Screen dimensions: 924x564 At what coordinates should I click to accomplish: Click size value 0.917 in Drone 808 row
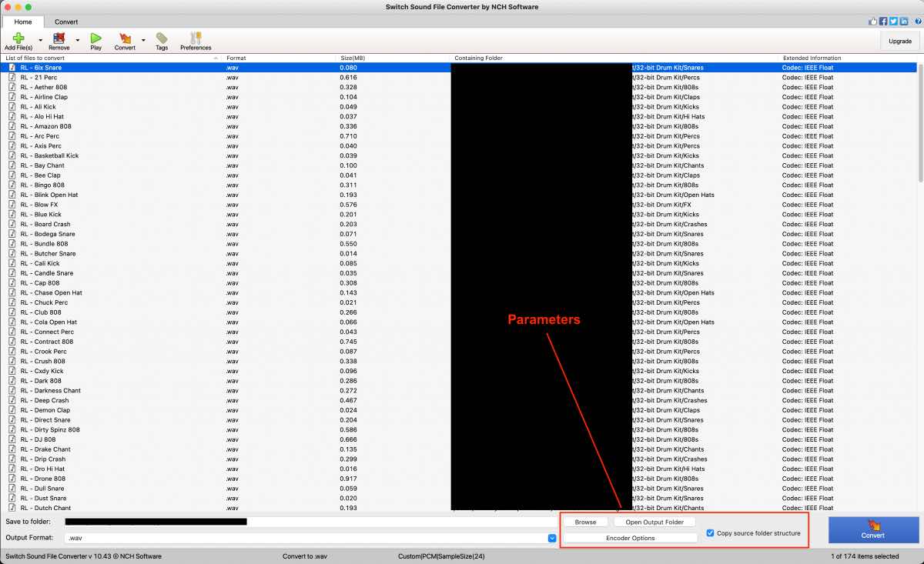tap(348, 479)
